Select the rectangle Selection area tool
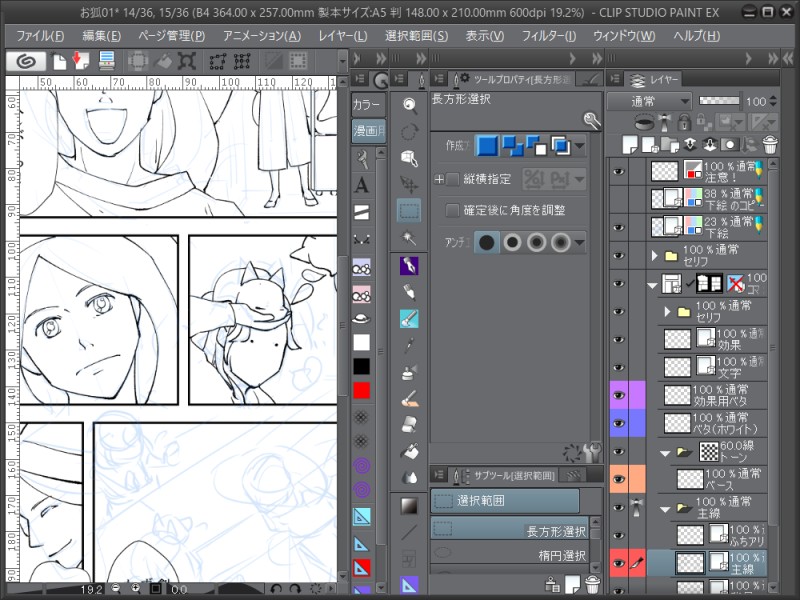Image resolution: width=800 pixels, height=600 pixels. point(409,210)
